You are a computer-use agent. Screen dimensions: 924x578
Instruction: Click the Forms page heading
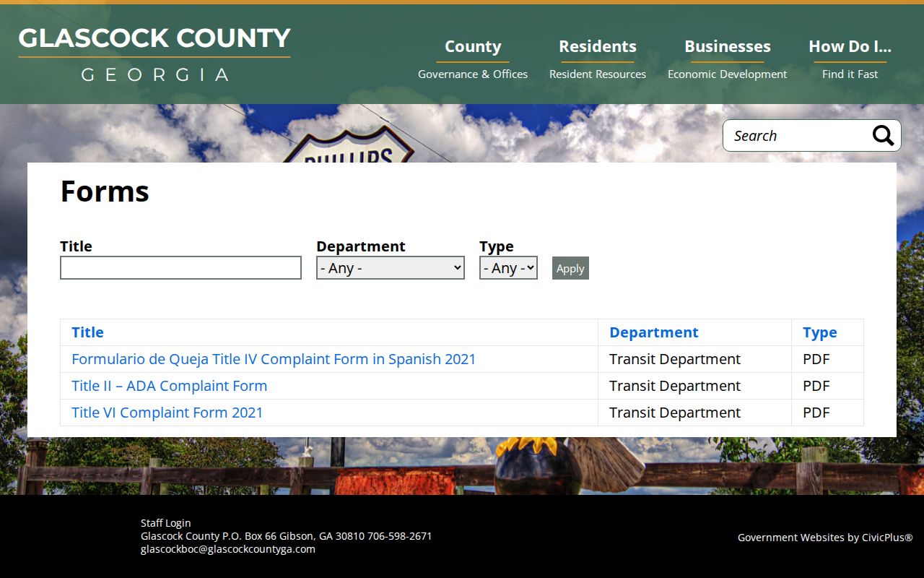tap(105, 191)
